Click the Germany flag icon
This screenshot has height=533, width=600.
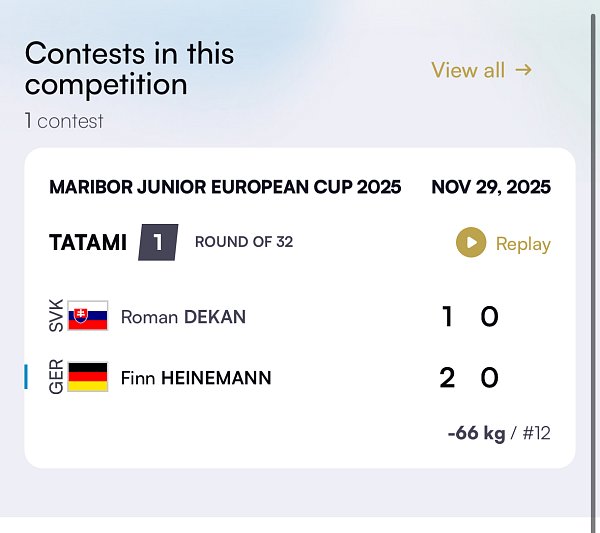point(88,377)
